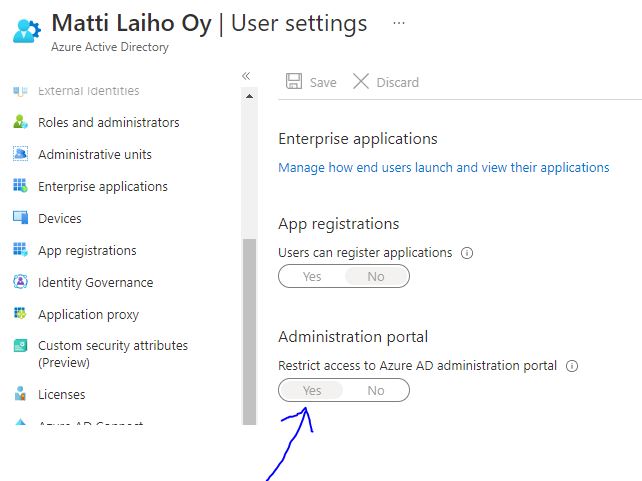Open App registrations in sidebar
Viewport: 642px width, 481px height.
click(x=87, y=251)
